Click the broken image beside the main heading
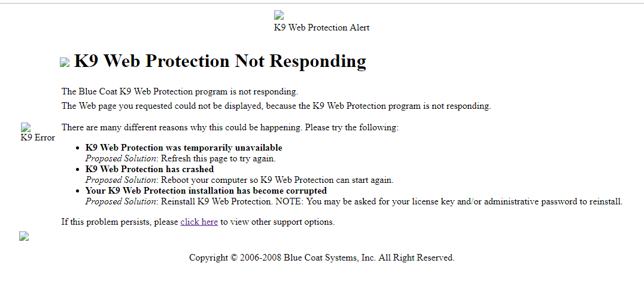The height and width of the screenshot is (300, 644). [65, 62]
